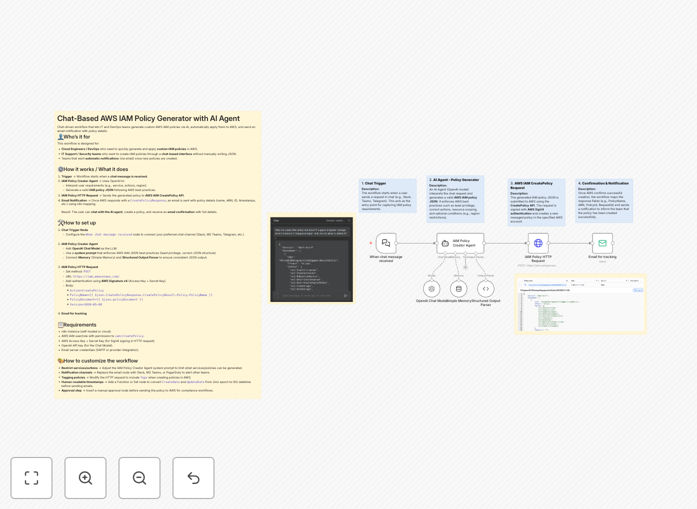Click the 'Structured Output Parser' label

point(486,303)
